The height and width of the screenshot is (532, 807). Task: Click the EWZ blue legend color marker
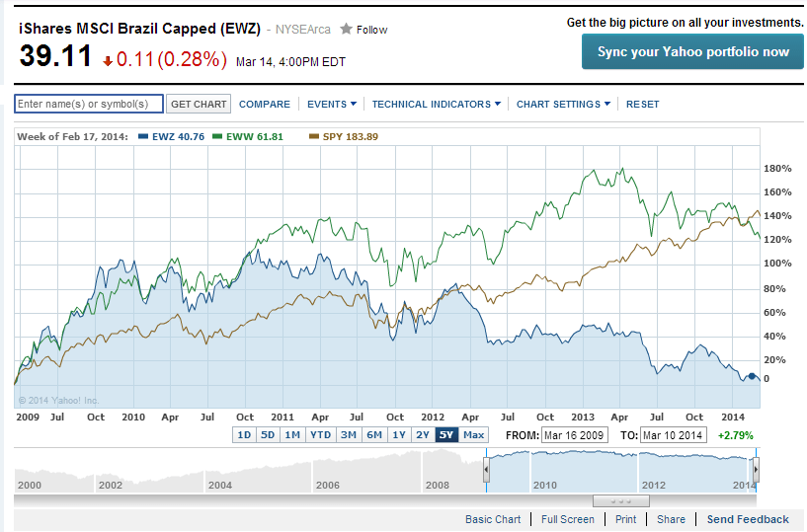pos(143,136)
